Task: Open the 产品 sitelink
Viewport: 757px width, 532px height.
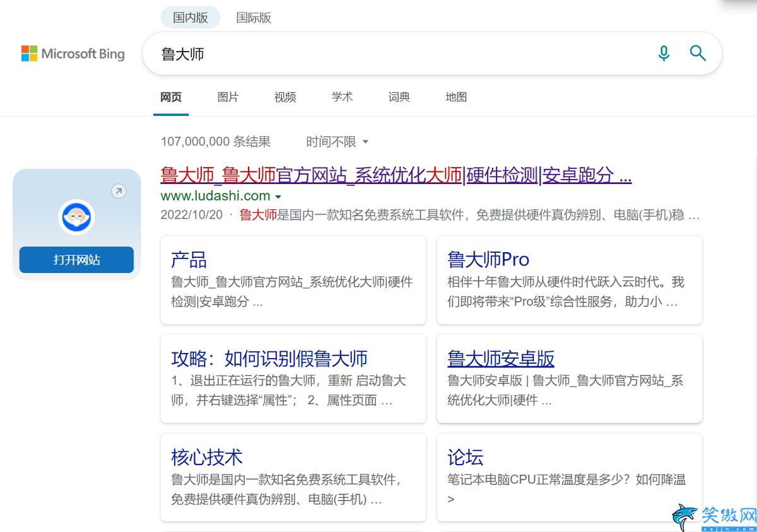Action: (x=189, y=259)
